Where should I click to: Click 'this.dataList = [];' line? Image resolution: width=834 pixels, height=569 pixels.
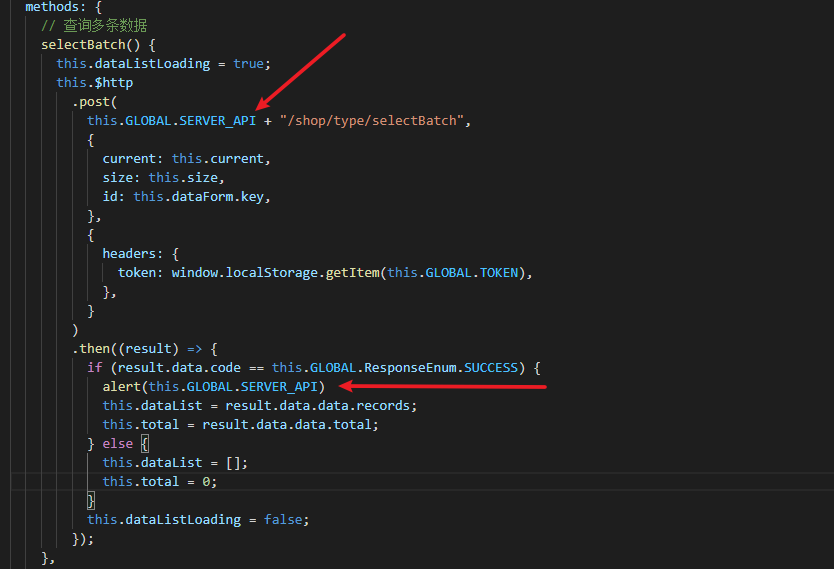click(175, 463)
